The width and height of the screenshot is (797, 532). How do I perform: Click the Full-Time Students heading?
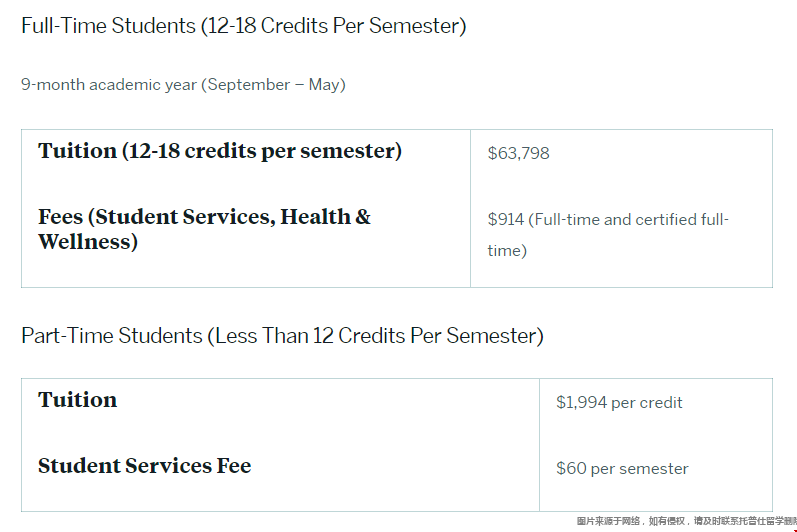coord(243,26)
